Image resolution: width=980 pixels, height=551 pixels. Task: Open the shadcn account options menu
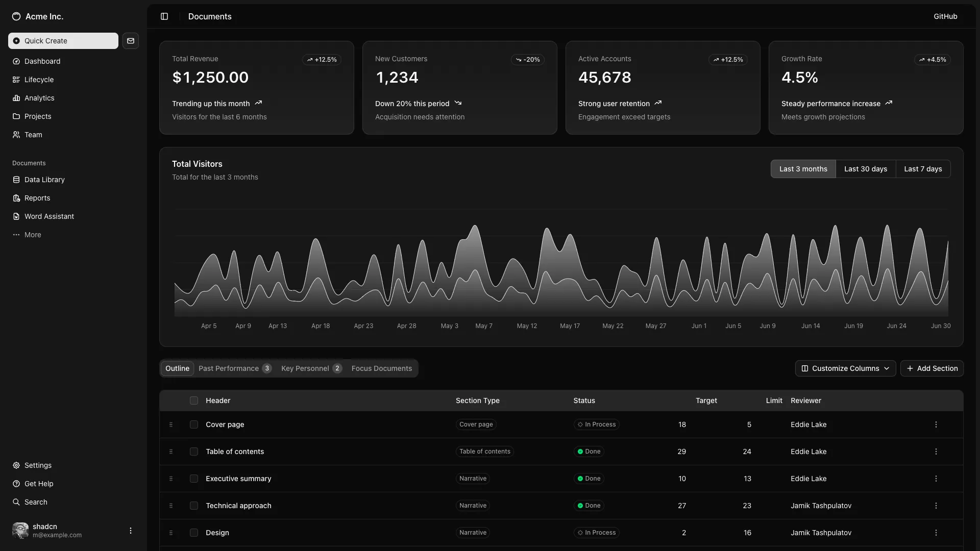point(131,531)
